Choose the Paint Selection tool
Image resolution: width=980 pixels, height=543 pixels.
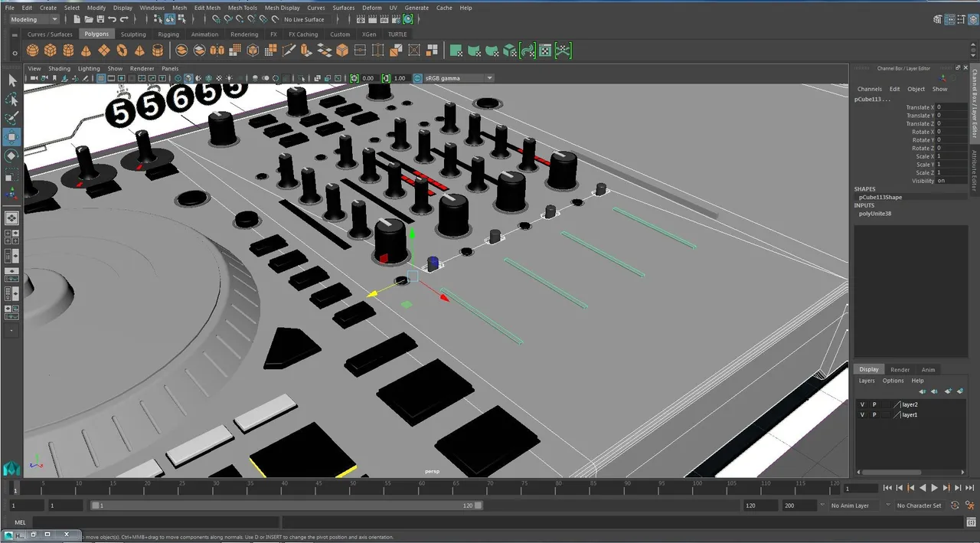pos(12,118)
